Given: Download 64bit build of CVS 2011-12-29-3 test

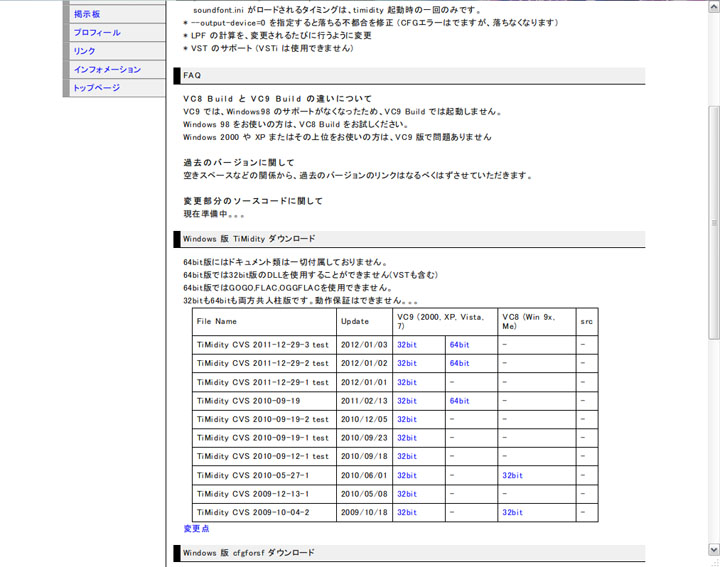Looking at the screenshot, I should coord(459,345).
